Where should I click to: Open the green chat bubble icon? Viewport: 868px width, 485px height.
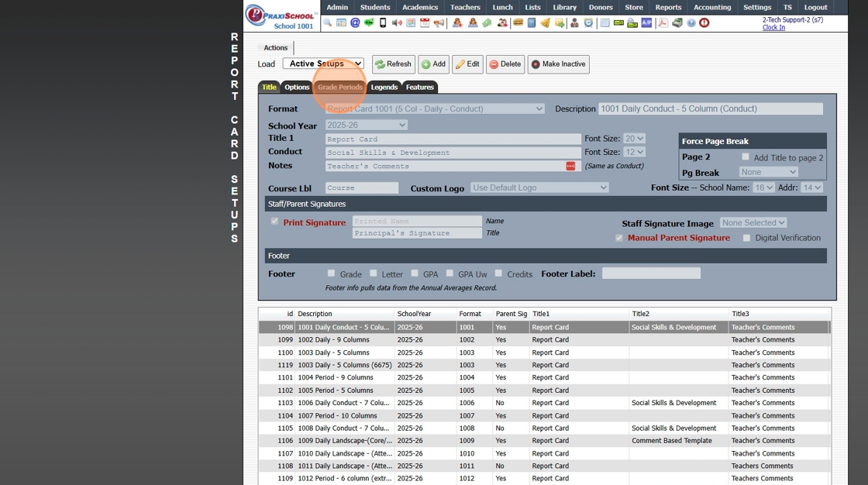(369, 22)
